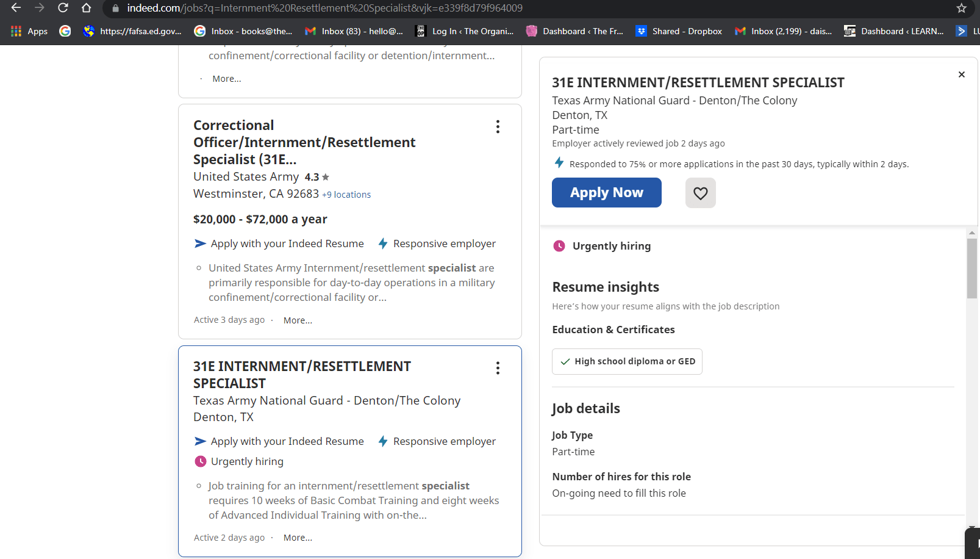Open options menu for Correctional Officer job
Image resolution: width=980 pixels, height=559 pixels.
tap(498, 126)
